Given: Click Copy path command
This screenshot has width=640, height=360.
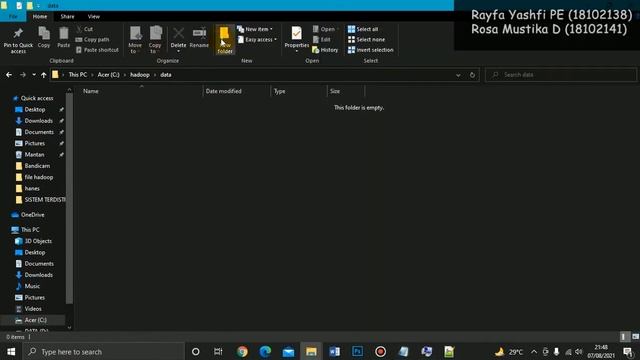Looking at the screenshot, I should click(92, 40).
